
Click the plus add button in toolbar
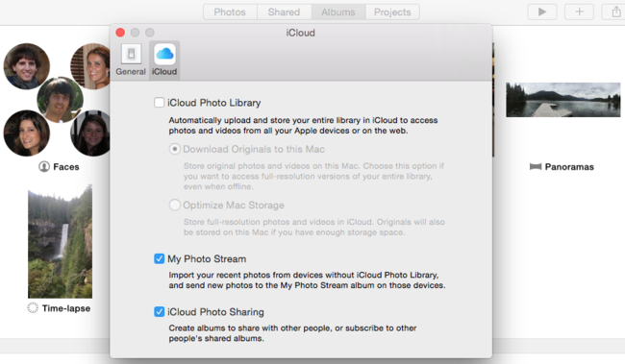pyautogui.click(x=579, y=12)
